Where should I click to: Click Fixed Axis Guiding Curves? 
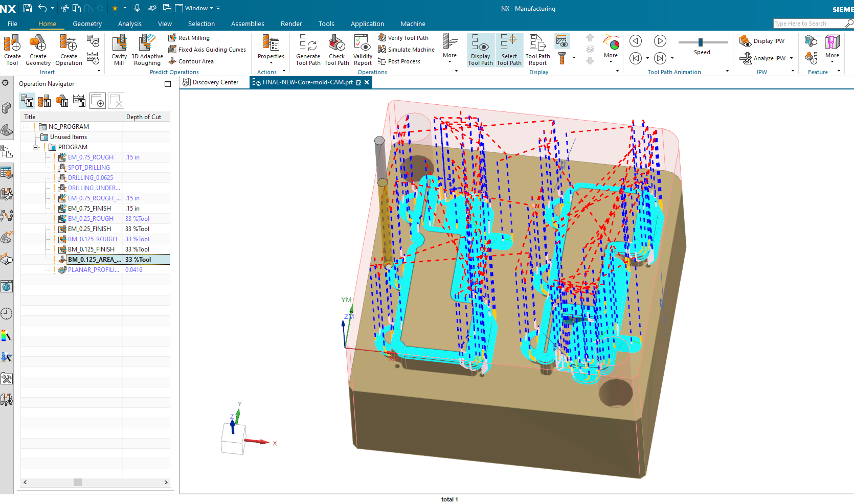point(207,50)
